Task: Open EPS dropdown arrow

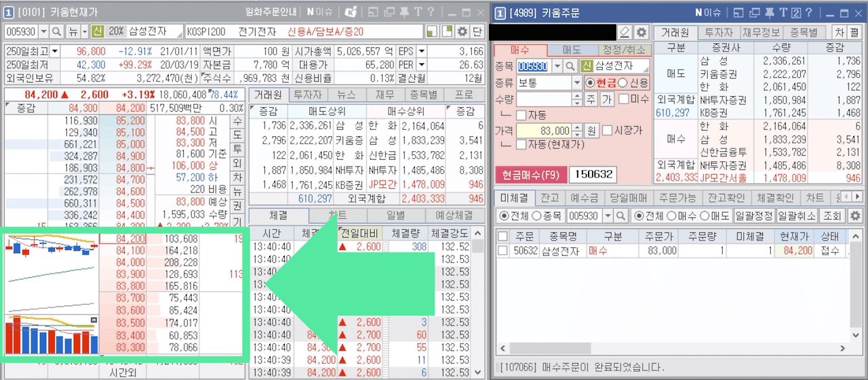Action: click(x=421, y=51)
